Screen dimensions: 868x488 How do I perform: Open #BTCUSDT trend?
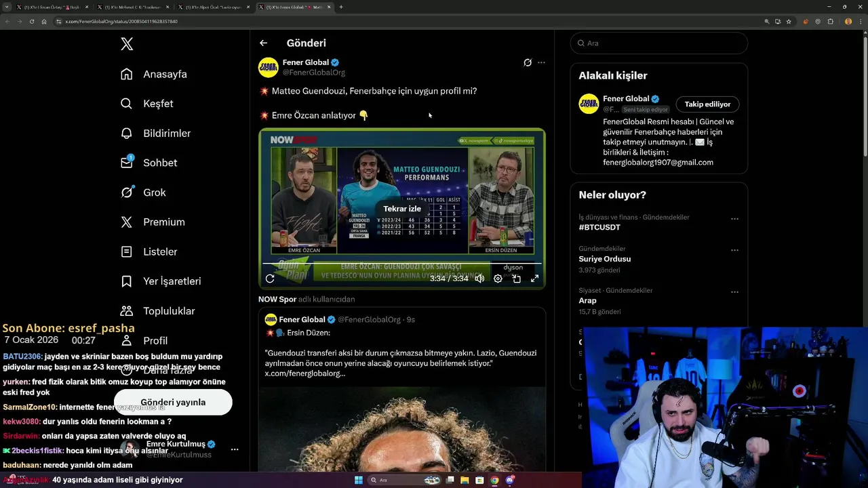coord(599,228)
